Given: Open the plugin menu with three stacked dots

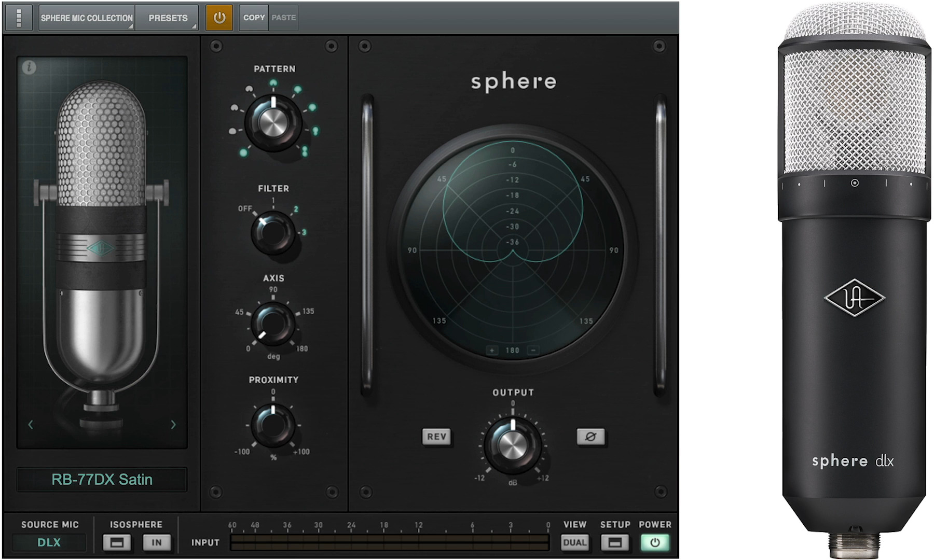Looking at the screenshot, I should coord(19,18).
